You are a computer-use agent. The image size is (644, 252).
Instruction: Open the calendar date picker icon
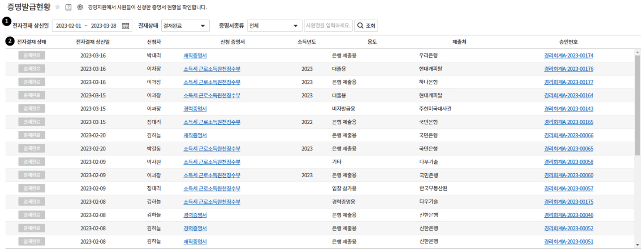125,26
